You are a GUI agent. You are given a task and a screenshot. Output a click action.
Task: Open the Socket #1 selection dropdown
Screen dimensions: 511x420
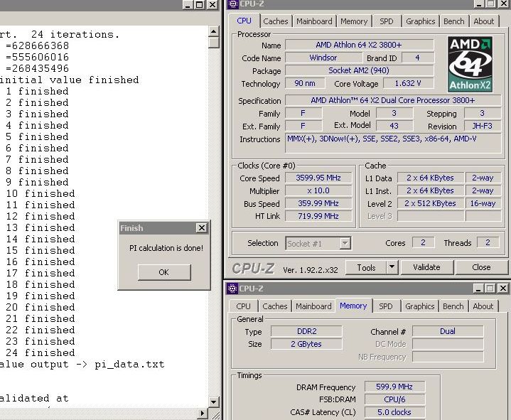coord(345,243)
